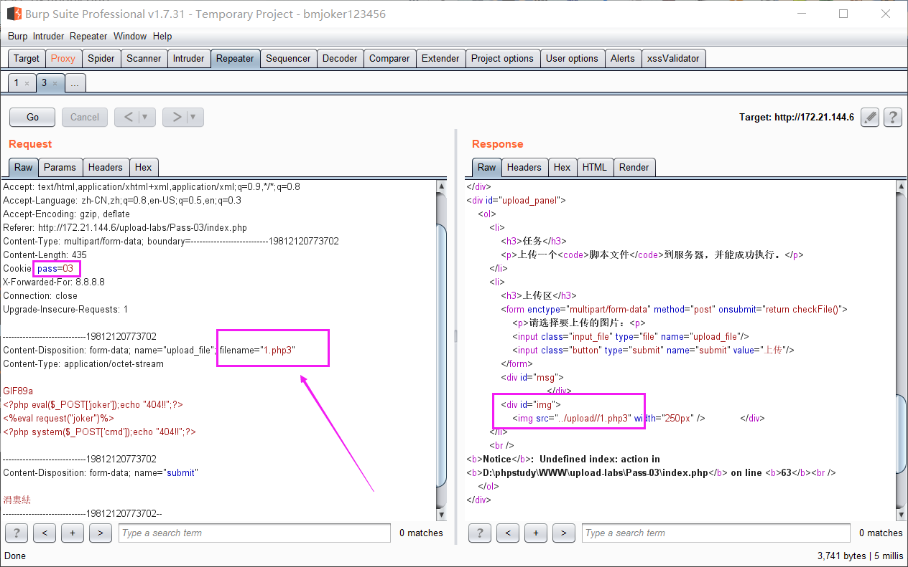Click response scrollbar down arrow

(x=901, y=514)
